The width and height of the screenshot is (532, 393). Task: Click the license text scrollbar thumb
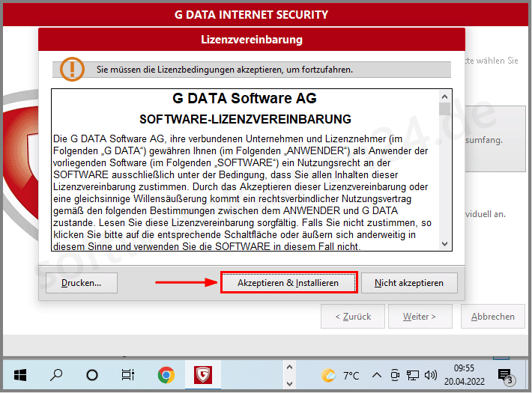pos(444,110)
